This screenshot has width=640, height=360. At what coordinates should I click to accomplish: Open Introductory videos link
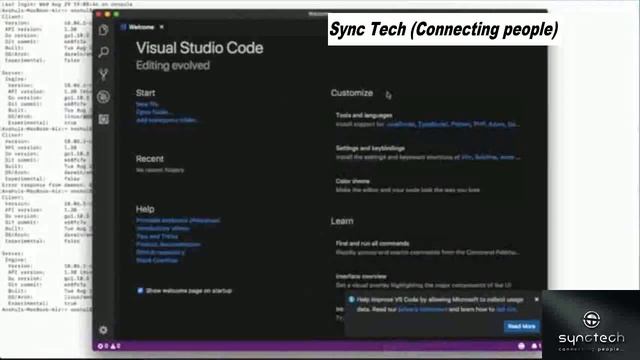point(162,229)
